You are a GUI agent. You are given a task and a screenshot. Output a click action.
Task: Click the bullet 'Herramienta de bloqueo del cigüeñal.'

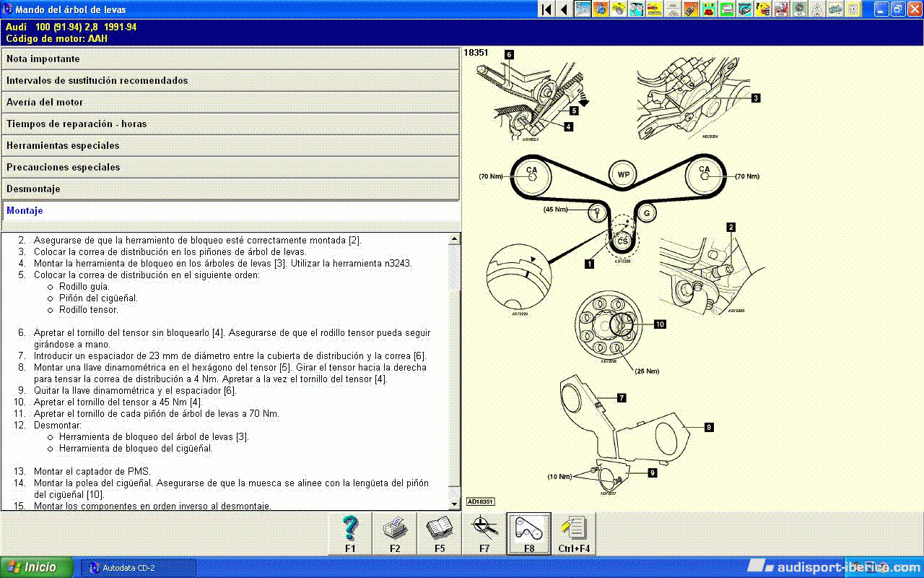coord(136,449)
